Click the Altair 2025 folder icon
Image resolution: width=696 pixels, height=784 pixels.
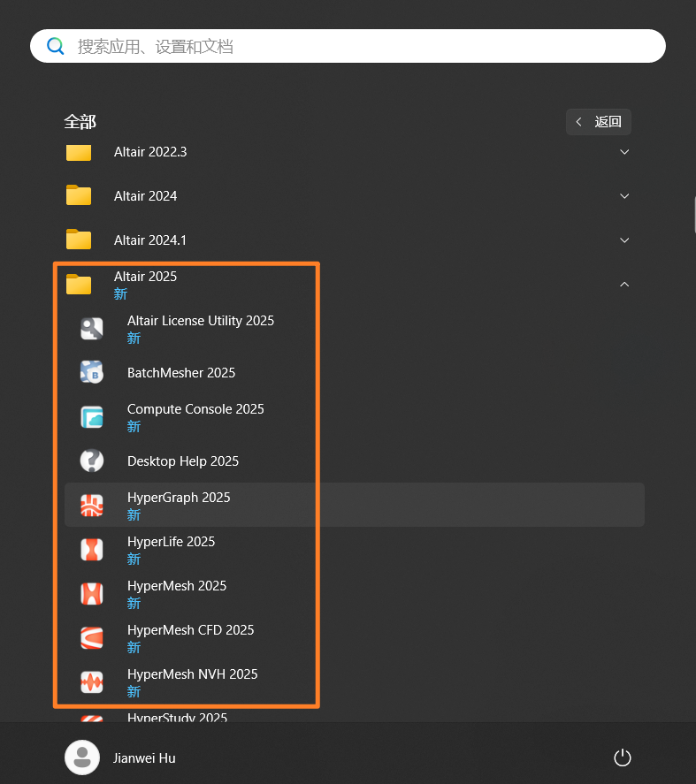[79, 285]
